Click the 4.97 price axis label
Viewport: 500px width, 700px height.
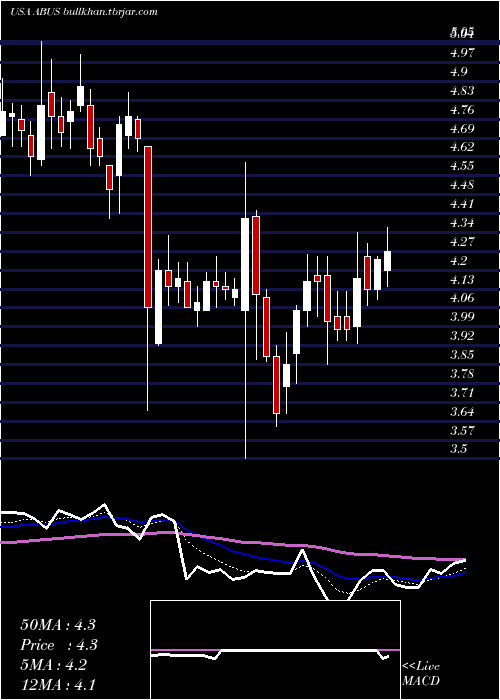pyautogui.click(x=462, y=53)
